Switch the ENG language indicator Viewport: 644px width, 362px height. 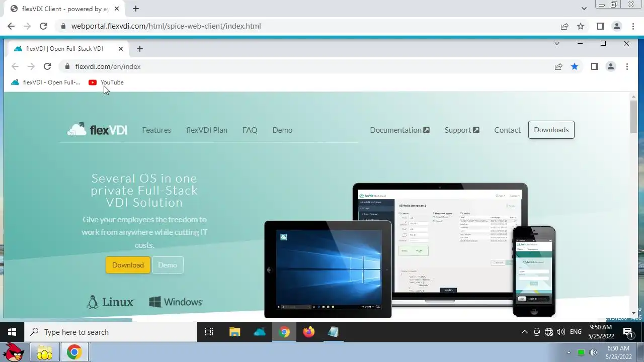click(x=576, y=332)
